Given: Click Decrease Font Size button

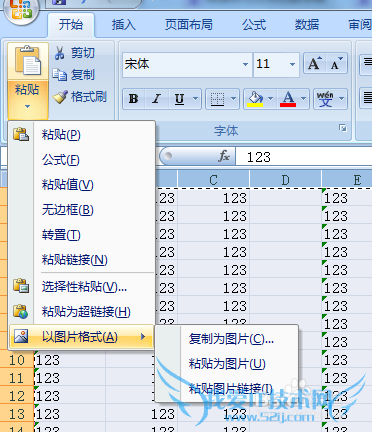Looking at the screenshot, I should pos(336,63).
